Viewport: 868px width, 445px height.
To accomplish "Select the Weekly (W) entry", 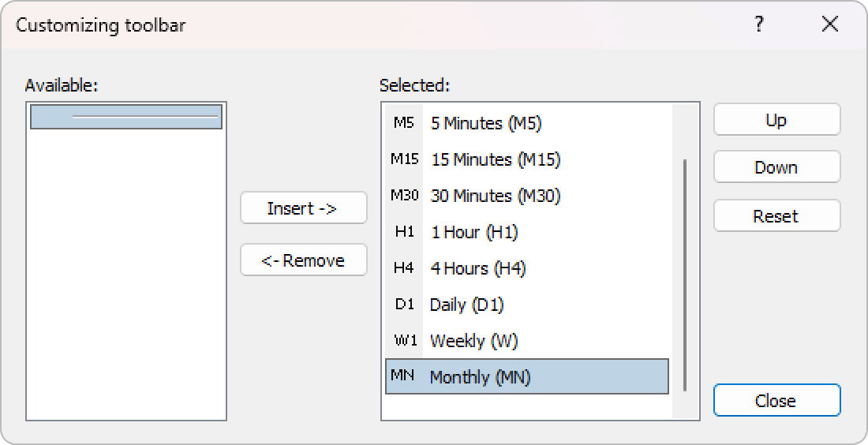I will pyautogui.click(x=527, y=340).
